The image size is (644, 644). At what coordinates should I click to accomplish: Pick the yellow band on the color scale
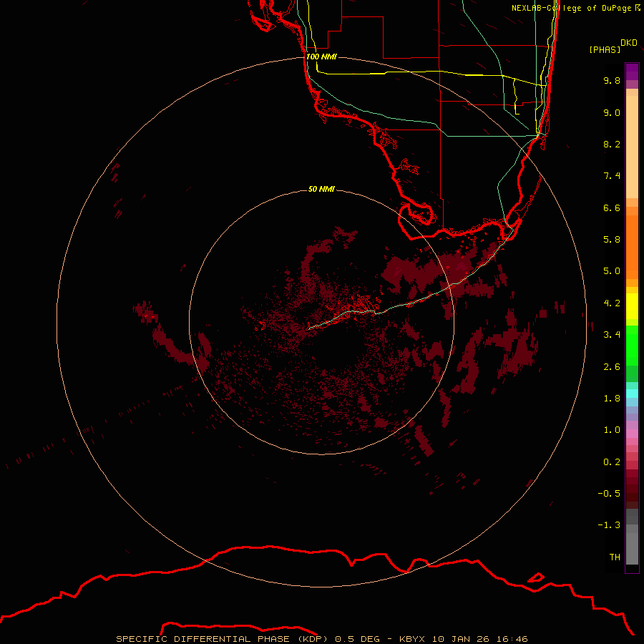pyautogui.click(x=632, y=306)
